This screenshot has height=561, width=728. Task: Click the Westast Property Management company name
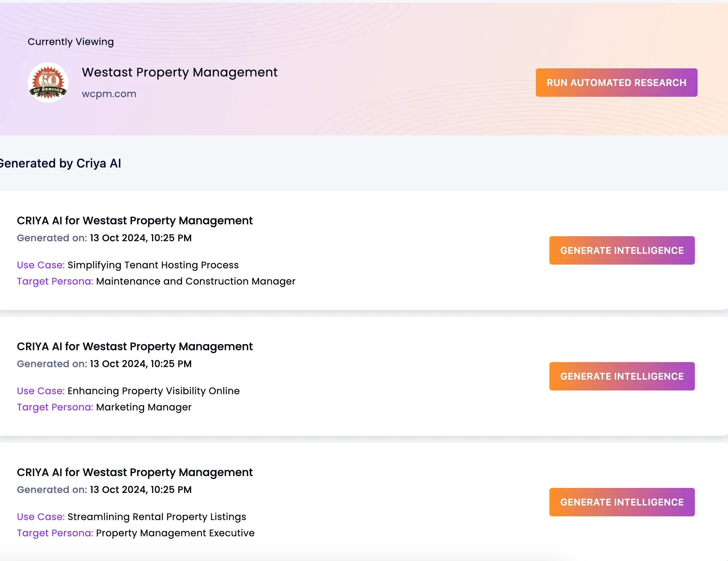click(179, 72)
